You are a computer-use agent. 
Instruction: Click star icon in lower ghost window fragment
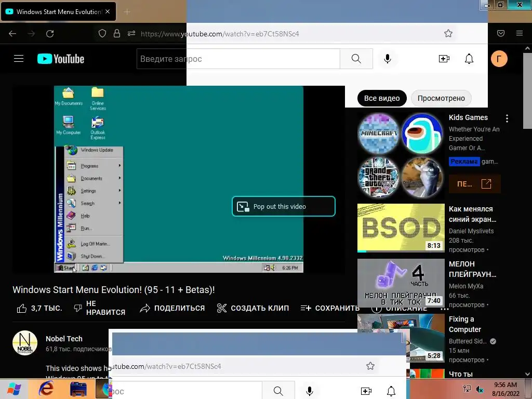coord(370,366)
